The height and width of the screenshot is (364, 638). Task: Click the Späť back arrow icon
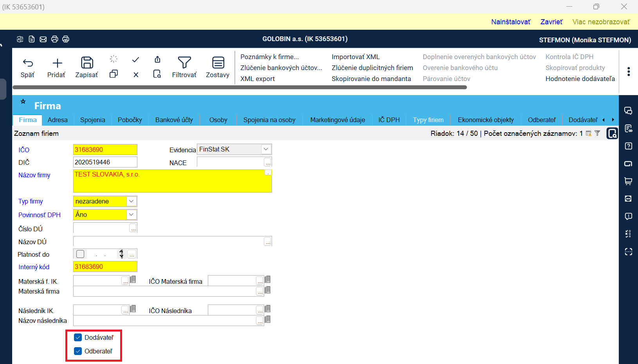[28, 63]
